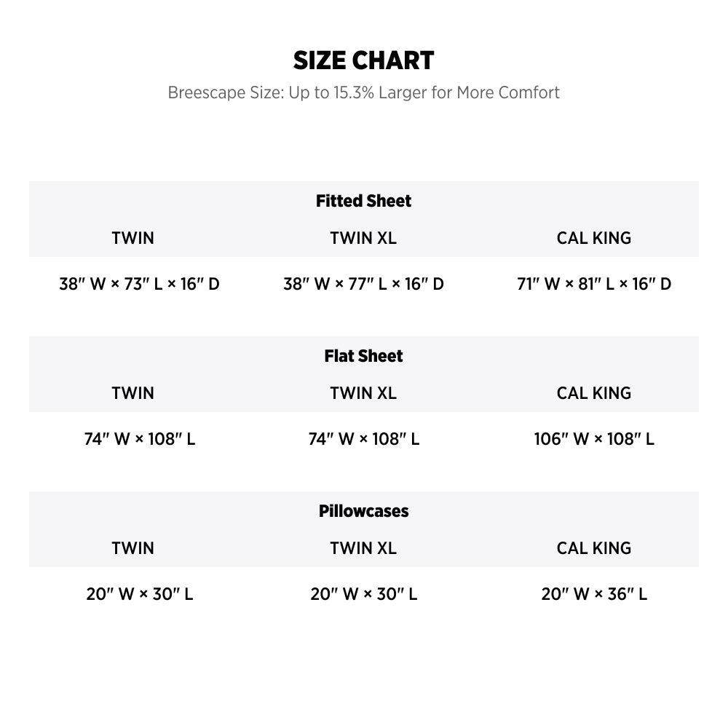Click TWIN under Pillowcases

click(132, 548)
